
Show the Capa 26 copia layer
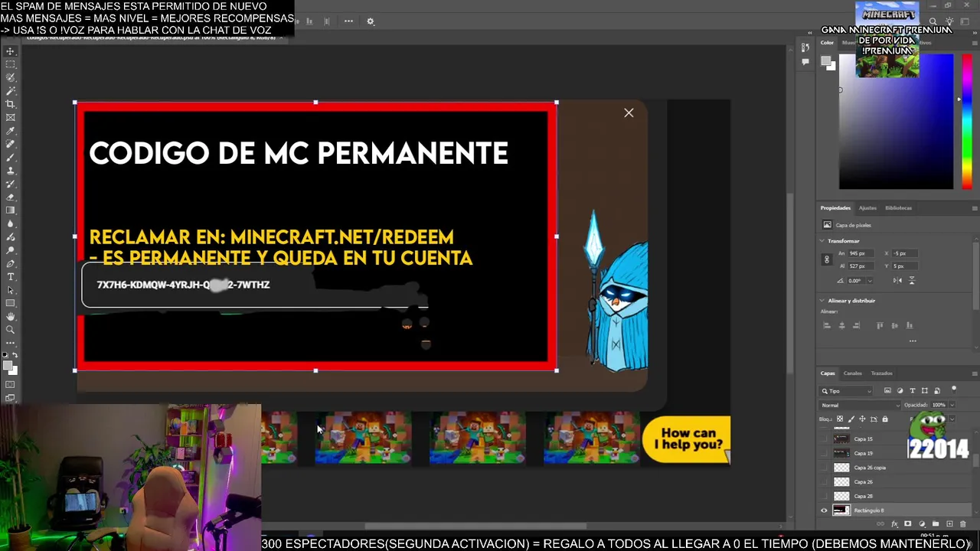point(825,468)
